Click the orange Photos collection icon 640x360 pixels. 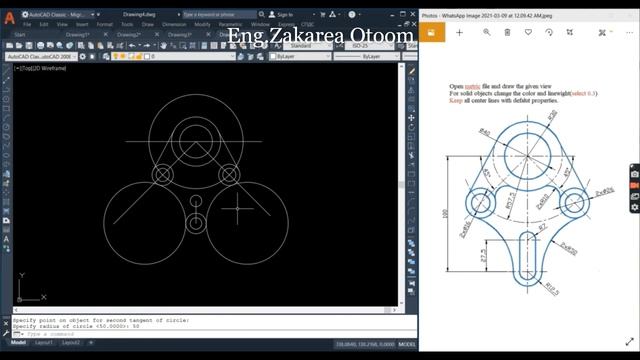pyautogui.click(x=432, y=33)
